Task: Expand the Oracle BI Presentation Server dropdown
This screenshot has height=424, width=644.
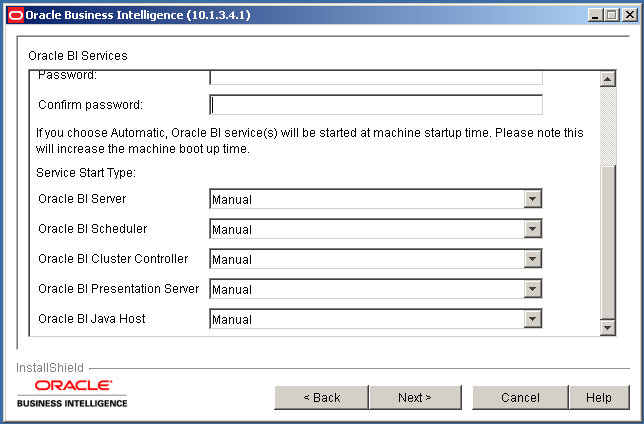Action: coord(532,289)
